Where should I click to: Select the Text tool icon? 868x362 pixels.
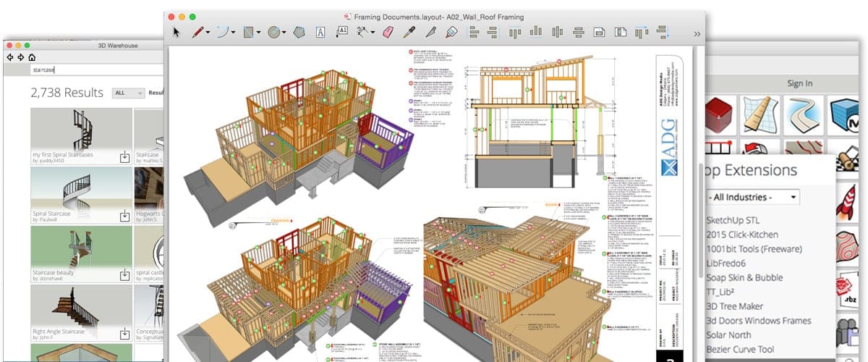[320, 32]
